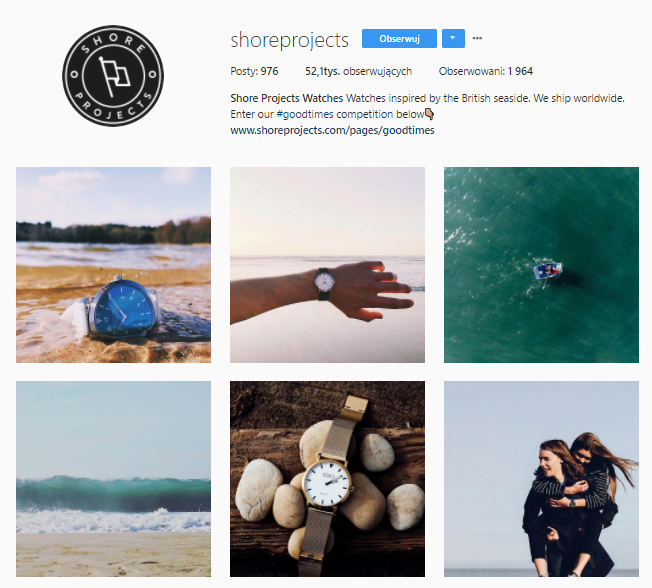The height and width of the screenshot is (588, 652).
Task: Click the pointing-down hand emoji in bio
Action: coord(430,114)
